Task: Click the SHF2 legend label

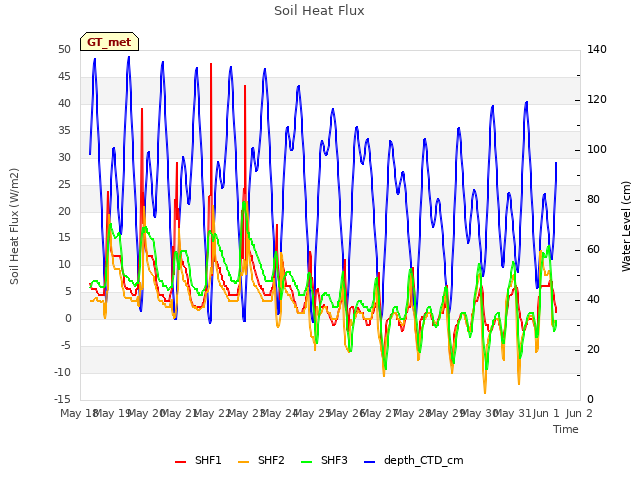Action: (271, 460)
